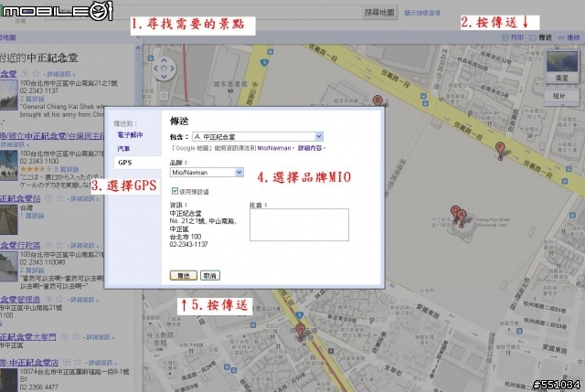Screen dimensions: 585x392
Task: Click map marker G near bottom road
Action: (x=301, y=332)
